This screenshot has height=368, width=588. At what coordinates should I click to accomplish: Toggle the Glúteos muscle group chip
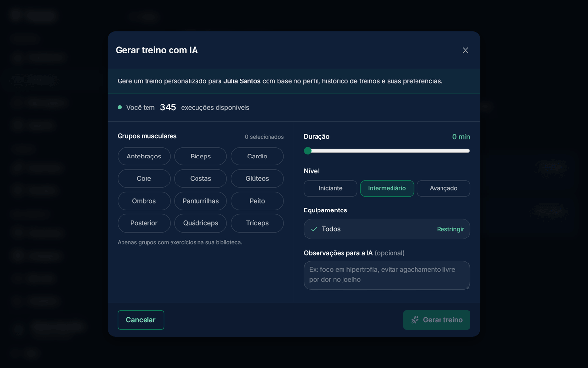pyautogui.click(x=257, y=179)
